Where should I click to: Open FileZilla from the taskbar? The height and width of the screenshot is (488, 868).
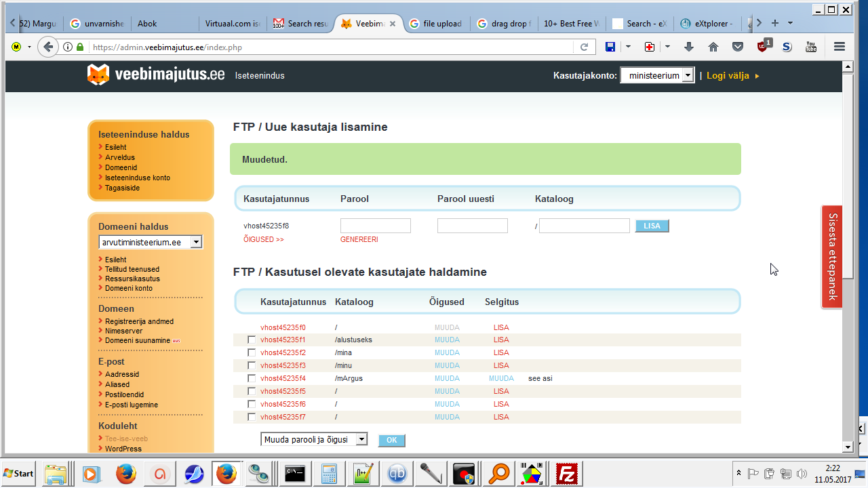[x=566, y=473]
